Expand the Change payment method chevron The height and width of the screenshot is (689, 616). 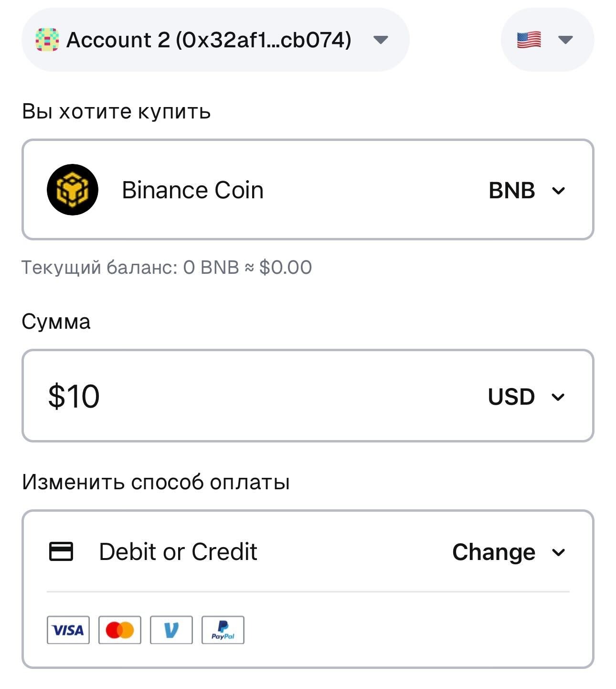(x=558, y=552)
